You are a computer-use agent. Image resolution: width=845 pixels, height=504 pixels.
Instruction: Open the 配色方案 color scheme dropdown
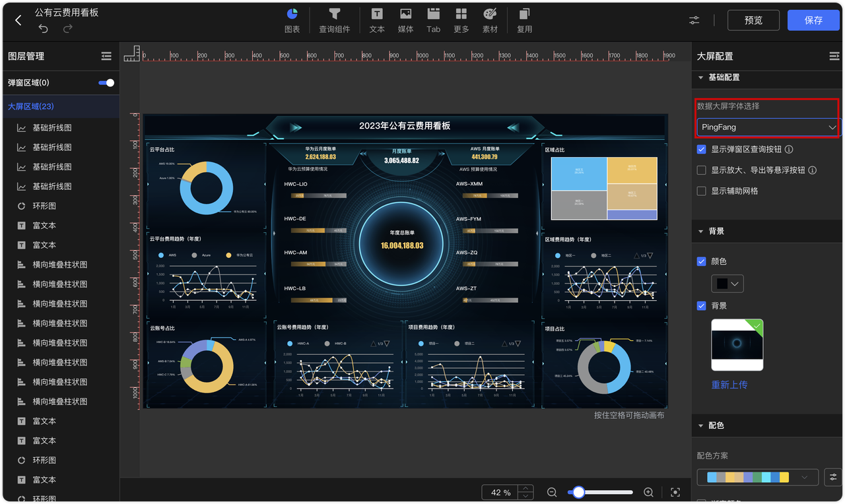pos(757,477)
